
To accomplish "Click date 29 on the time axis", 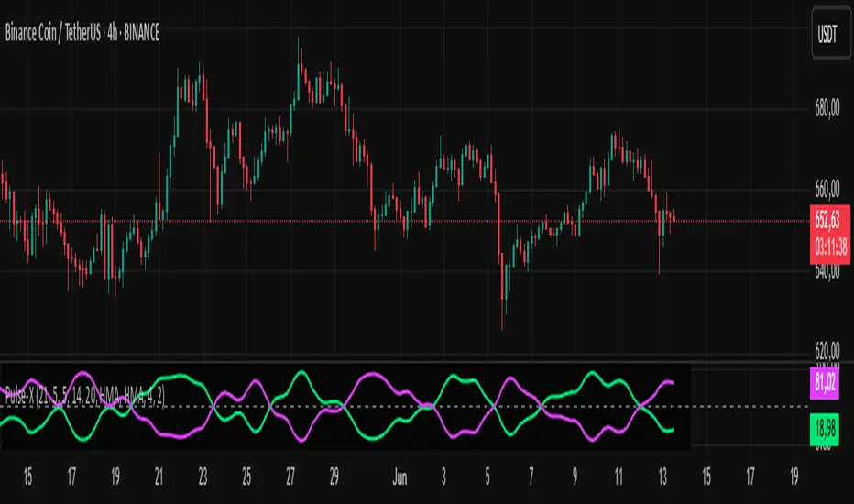I will (x=334, y=477).
